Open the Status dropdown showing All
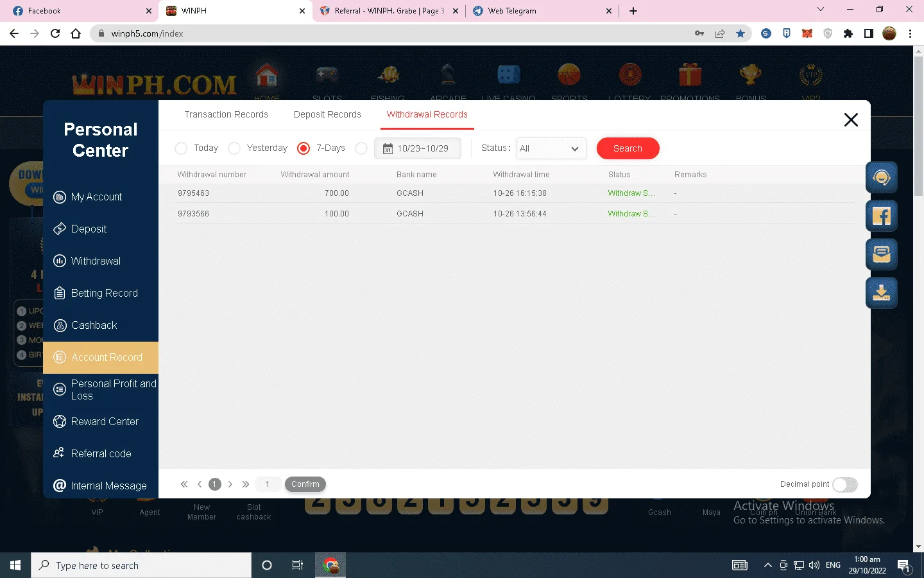Image resolution: width=924 pixels, height=578 pixels. coord(551,148)
